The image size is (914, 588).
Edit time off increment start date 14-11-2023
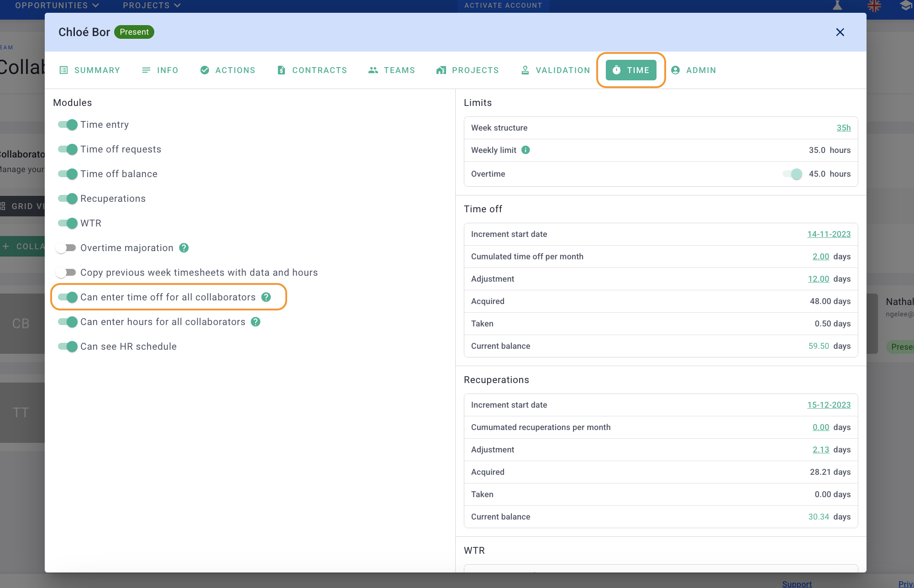pos(829,234)
